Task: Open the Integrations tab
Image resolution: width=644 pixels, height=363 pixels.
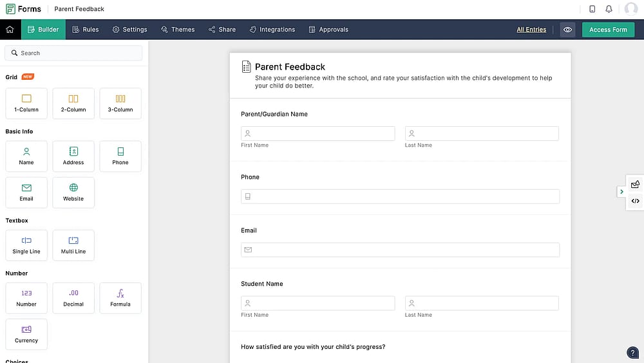Action: (x=272, y=30)
